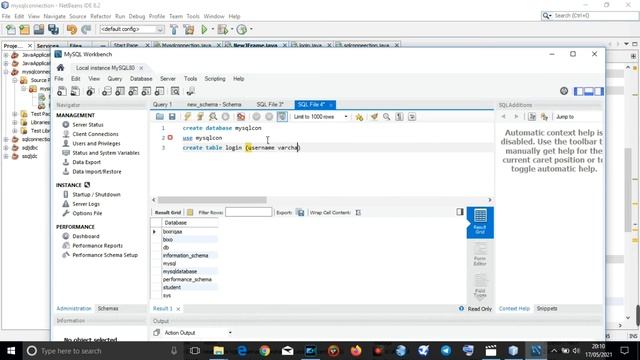Open the inspector icon in Workbench toolbar
The height and width of the screenshot is (360, 640).
[x=91, y=91]
